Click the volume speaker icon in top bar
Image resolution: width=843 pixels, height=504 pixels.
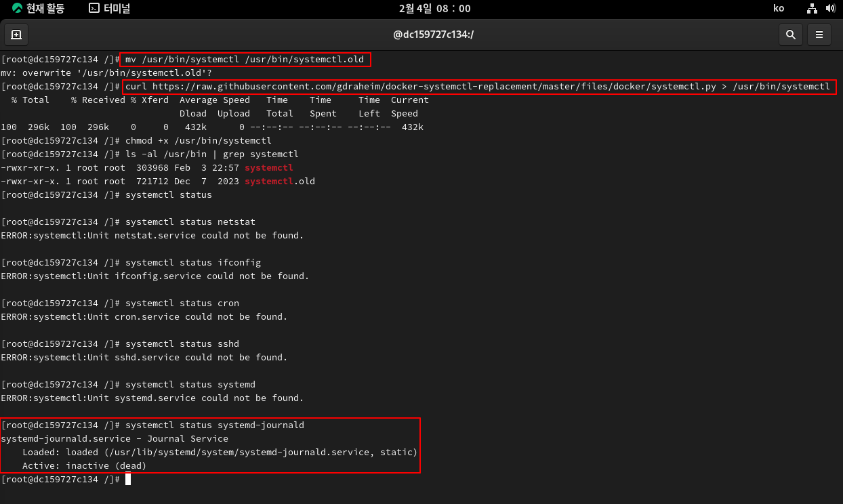click(x=830, y=8)
